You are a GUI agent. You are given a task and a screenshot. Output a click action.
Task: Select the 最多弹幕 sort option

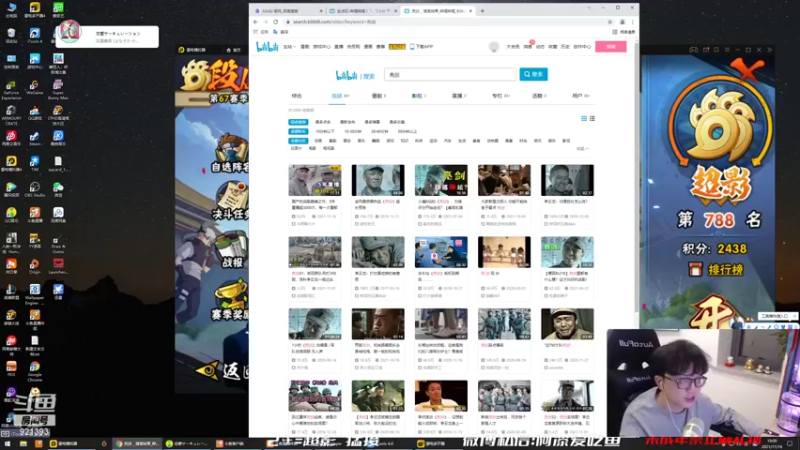(x=372, y=122)
